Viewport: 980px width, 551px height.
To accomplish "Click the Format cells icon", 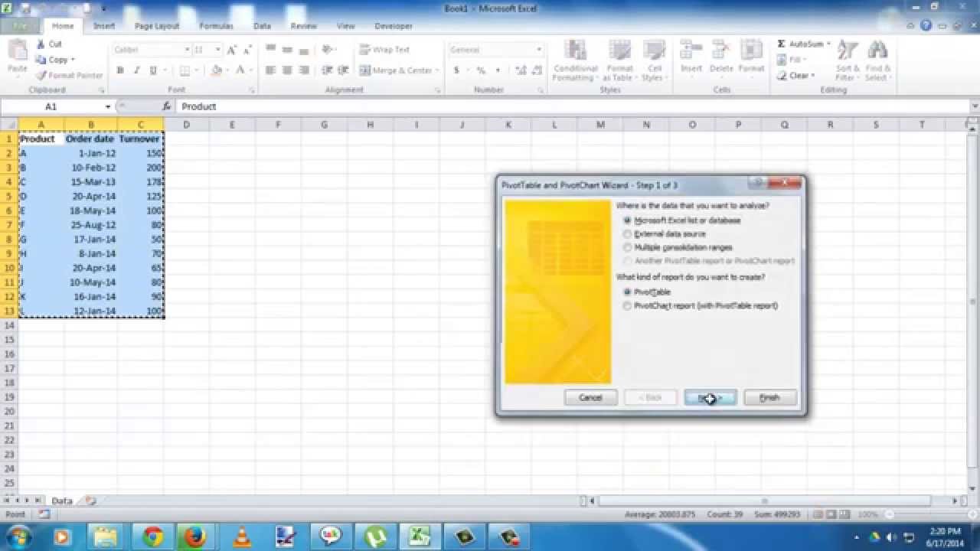I will 752,51.
